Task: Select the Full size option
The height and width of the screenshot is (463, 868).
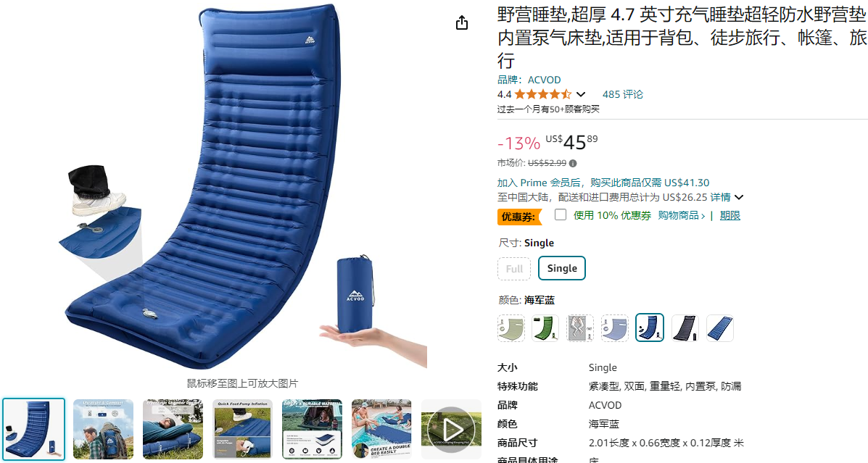Action: (x=513, y=269)
